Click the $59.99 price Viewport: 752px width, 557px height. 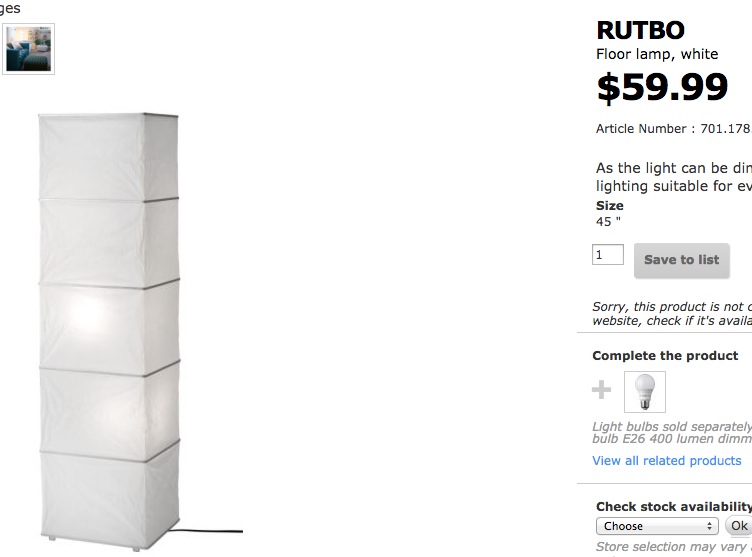tap(662, 88)
